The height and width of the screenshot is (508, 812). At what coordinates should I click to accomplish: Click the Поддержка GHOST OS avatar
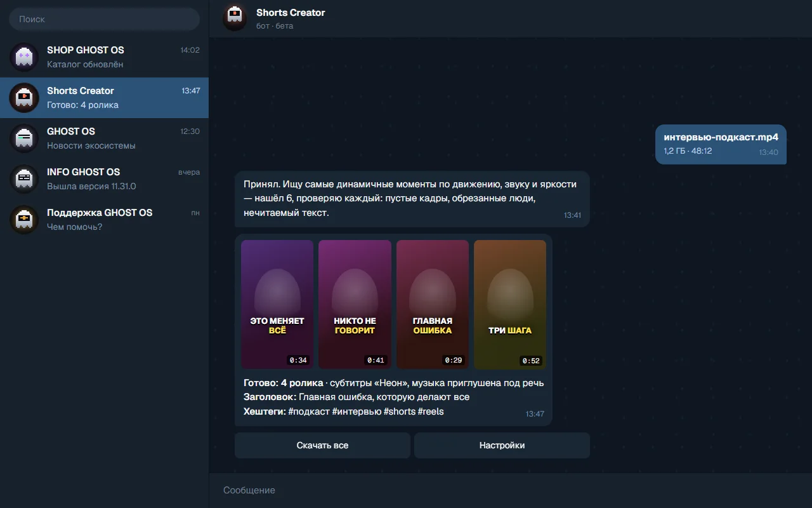tap(24, 220)
